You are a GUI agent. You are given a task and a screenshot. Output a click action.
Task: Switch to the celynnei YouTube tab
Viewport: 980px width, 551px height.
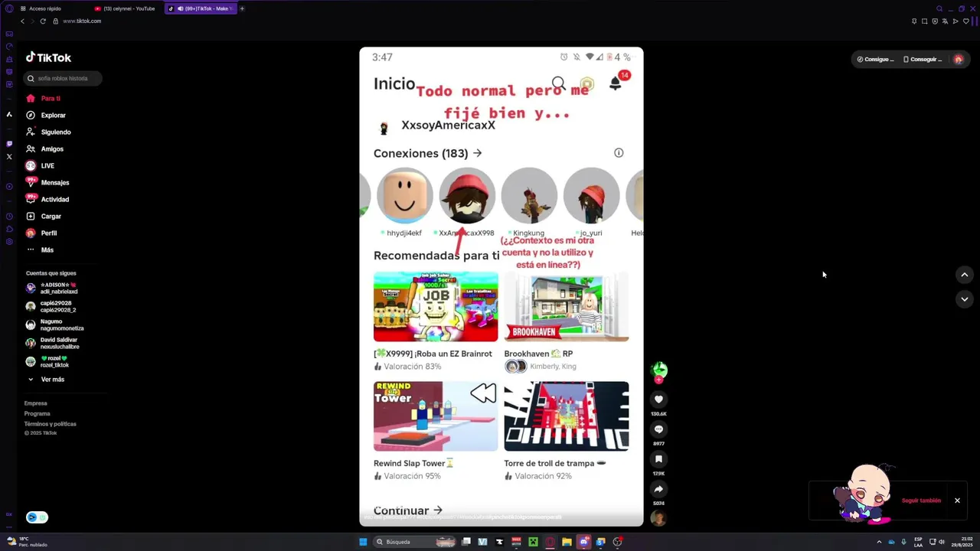pos(125,8)
